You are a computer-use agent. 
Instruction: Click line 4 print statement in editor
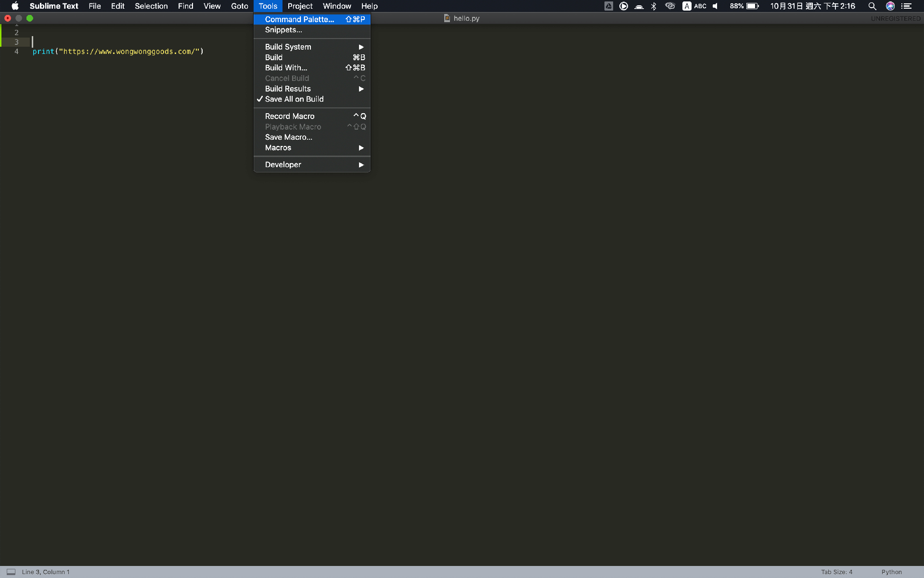coord(118,52)
